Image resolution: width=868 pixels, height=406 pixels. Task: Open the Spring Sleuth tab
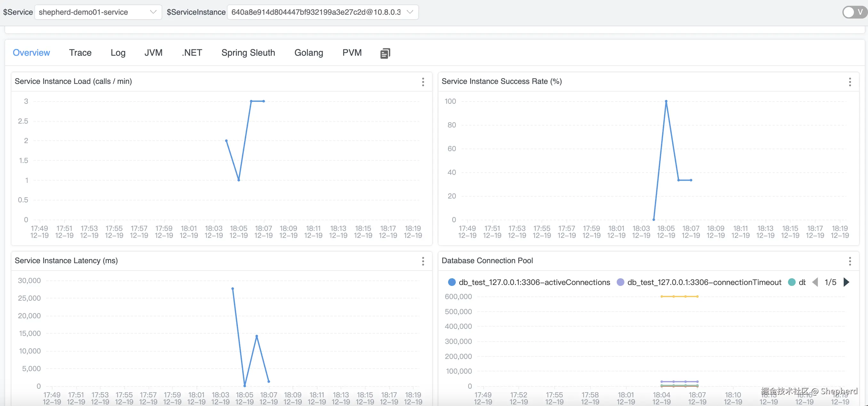[248, 53]
